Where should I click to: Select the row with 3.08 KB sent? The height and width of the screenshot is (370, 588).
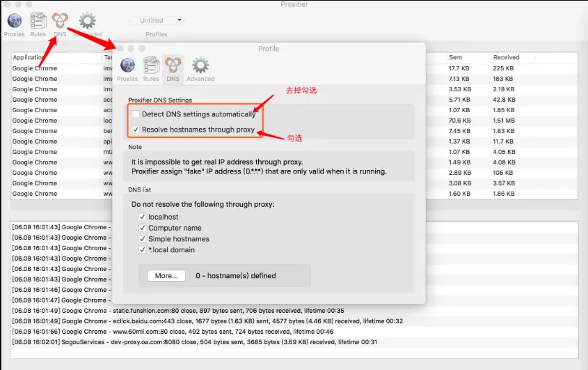tap(294, 183)
